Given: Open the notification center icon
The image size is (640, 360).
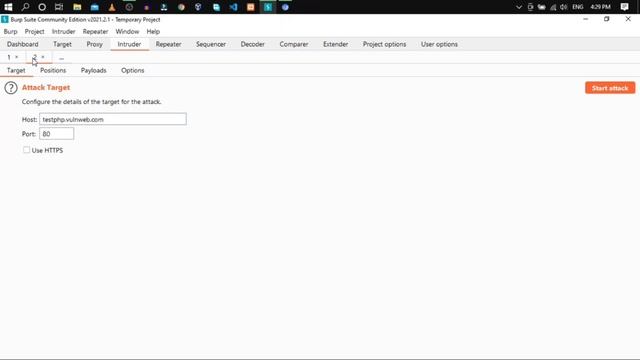Looking at the screenshot, I should point(624,7).
